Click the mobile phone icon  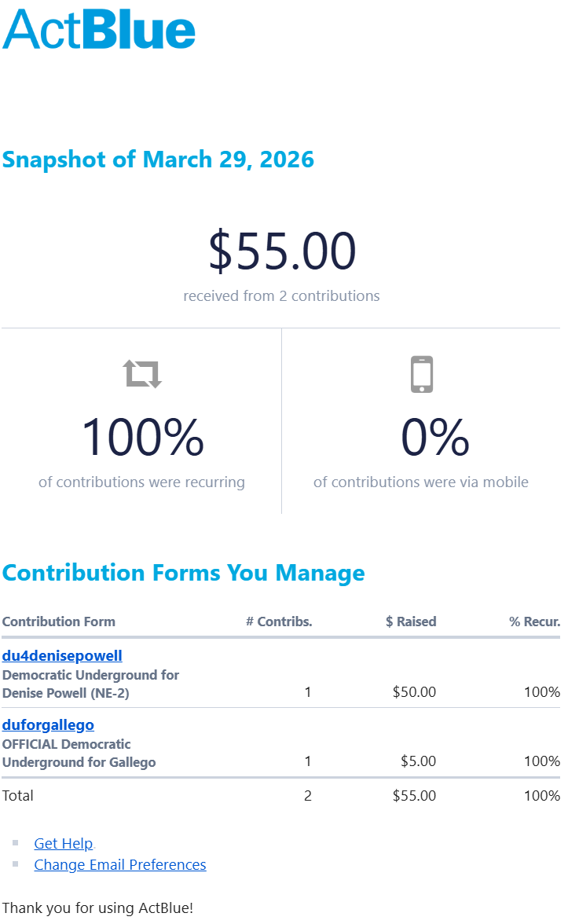point(421,374)
